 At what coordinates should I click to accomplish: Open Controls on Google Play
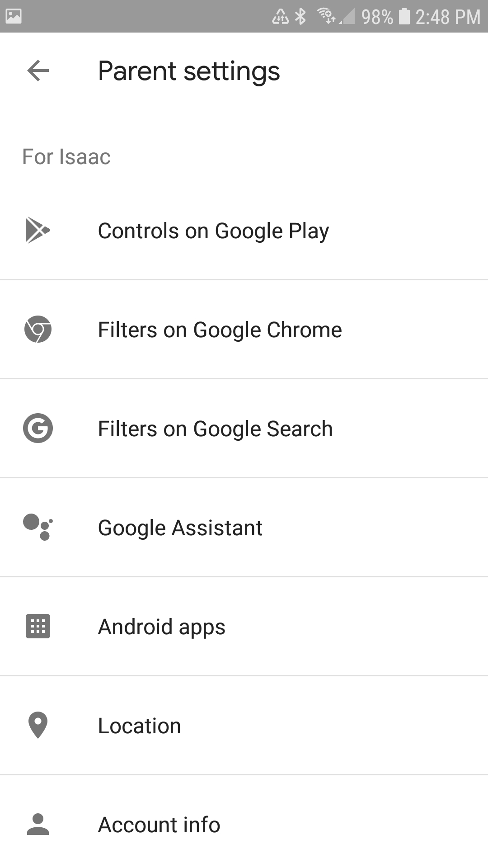point(213,231)
